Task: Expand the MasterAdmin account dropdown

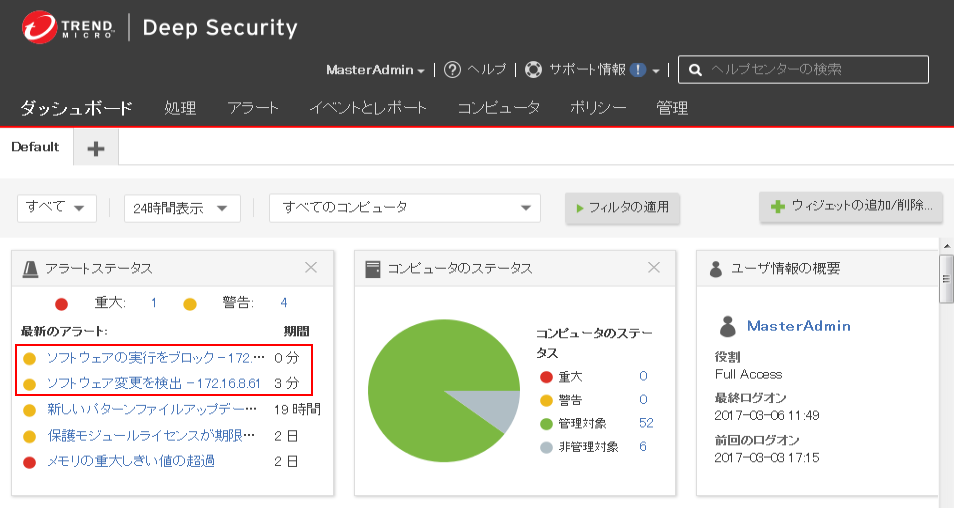Action: (x=376, y=70)
